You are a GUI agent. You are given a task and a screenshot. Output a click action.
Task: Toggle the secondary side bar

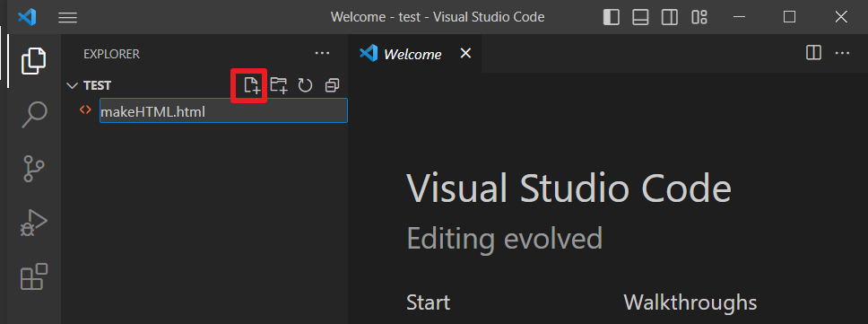pos(670,18)
